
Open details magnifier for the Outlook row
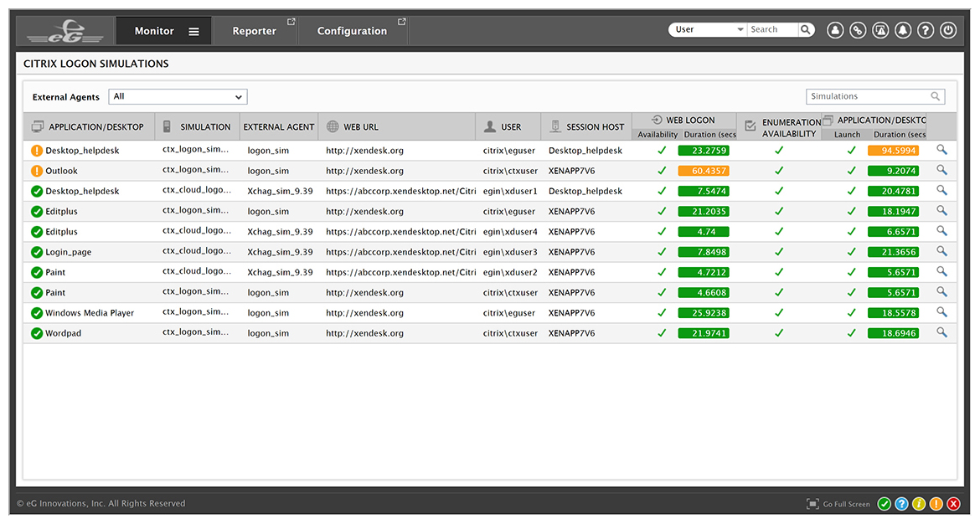coord(941,170)
